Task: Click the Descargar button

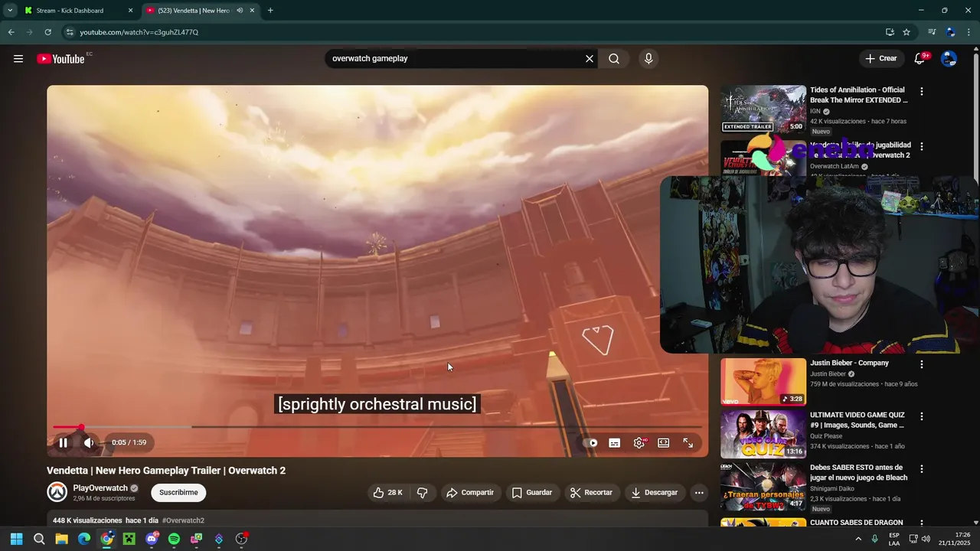Action: pos(655,492)
